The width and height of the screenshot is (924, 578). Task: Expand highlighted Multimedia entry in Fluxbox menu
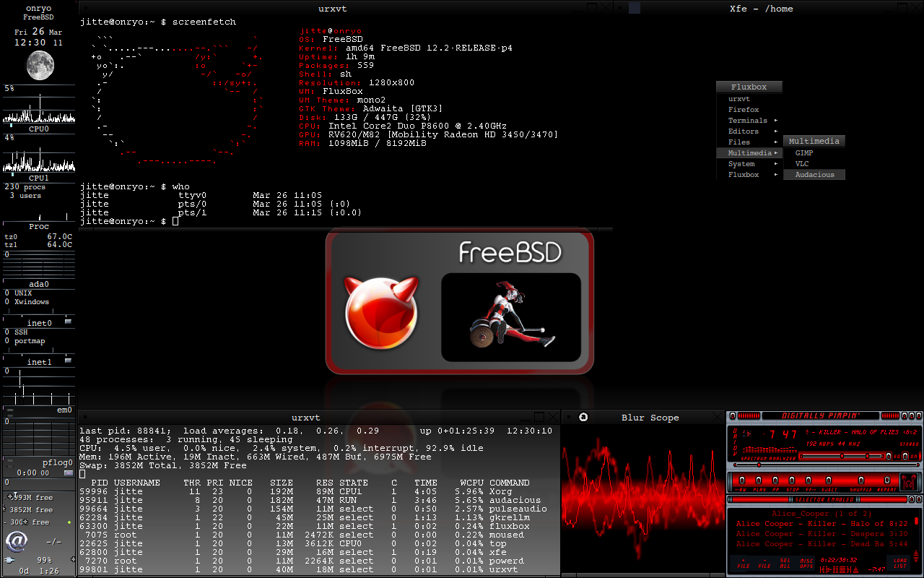pyautogui.click(x=749, y=153)
